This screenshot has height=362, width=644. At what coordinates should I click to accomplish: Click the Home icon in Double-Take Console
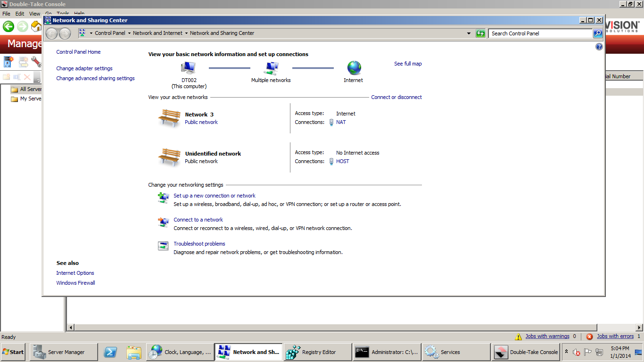pyautogui.click(x=36, y=26)
